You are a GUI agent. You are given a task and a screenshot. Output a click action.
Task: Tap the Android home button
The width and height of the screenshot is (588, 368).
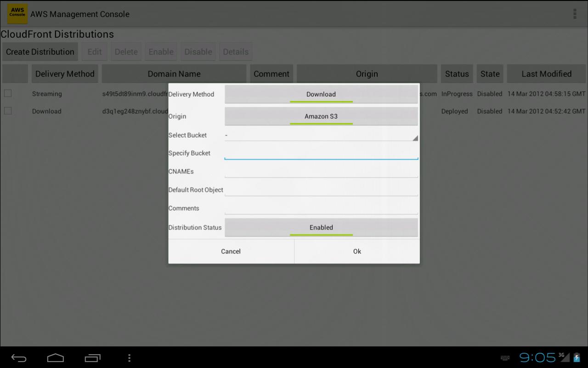click(56, 358)
